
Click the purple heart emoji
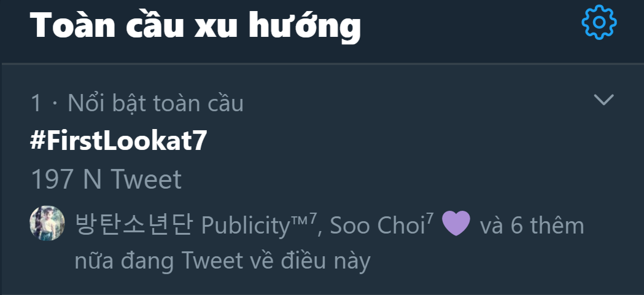click(x=456, y=223)
